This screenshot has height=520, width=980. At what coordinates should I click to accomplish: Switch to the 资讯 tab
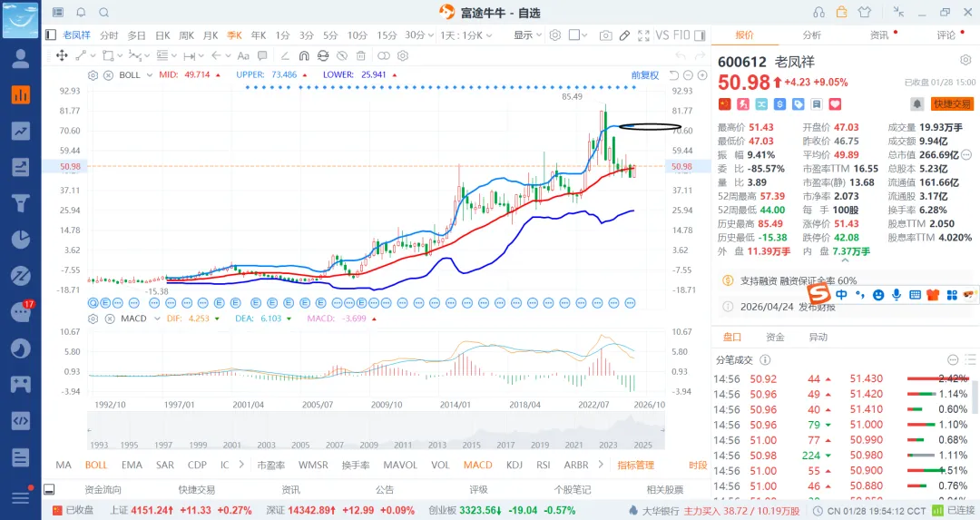tap(878, 35)
